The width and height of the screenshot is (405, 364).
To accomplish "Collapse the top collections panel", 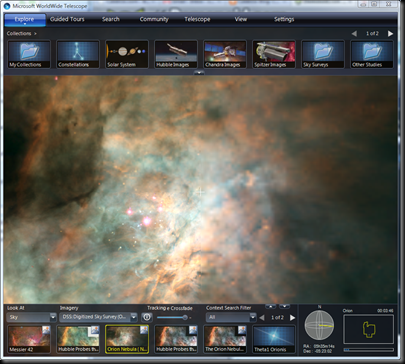I will (x=199, y=72).
